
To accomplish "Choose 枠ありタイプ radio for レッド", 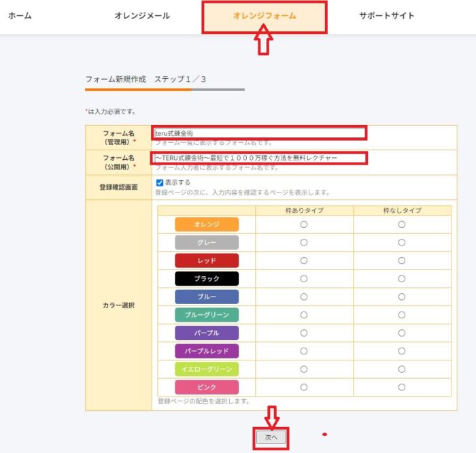I will point(304,261).
